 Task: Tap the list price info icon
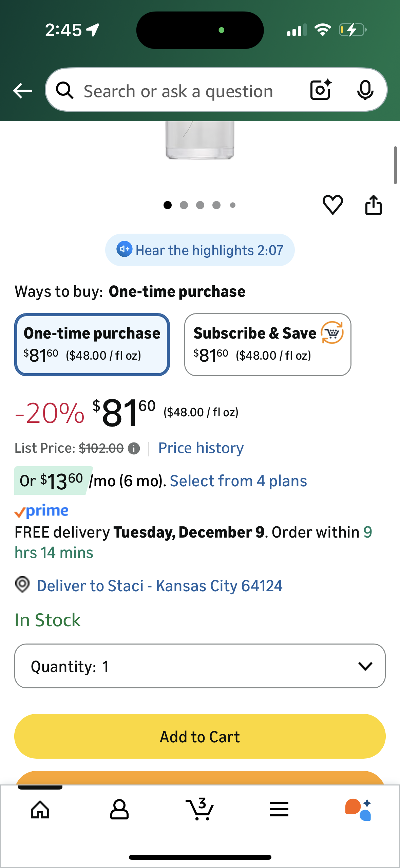pyautogui.click(x=134, y=449)
